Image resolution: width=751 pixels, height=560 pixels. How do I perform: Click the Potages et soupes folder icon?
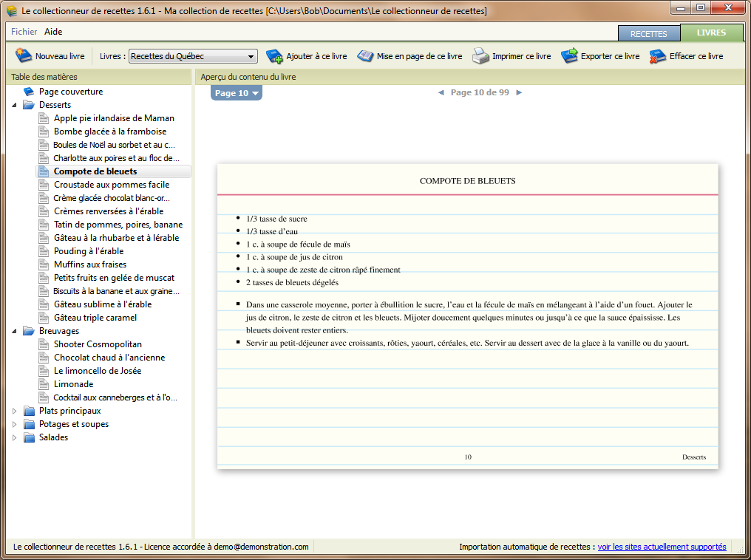tap(30, 424)
